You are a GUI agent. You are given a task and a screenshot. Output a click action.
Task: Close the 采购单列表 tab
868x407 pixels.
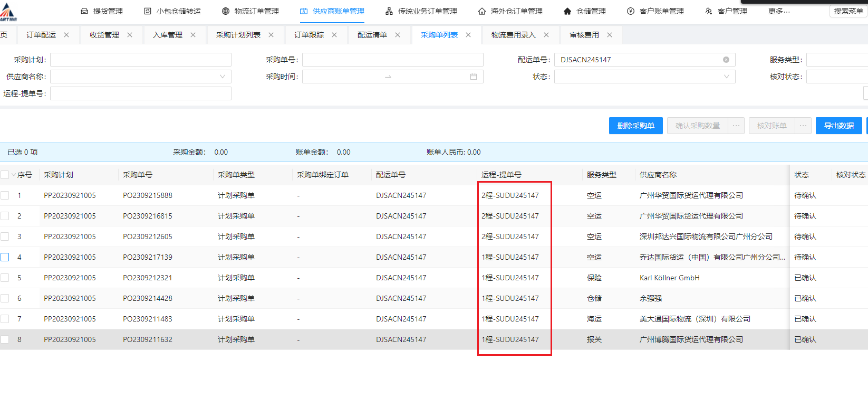[x=468, y=35]
